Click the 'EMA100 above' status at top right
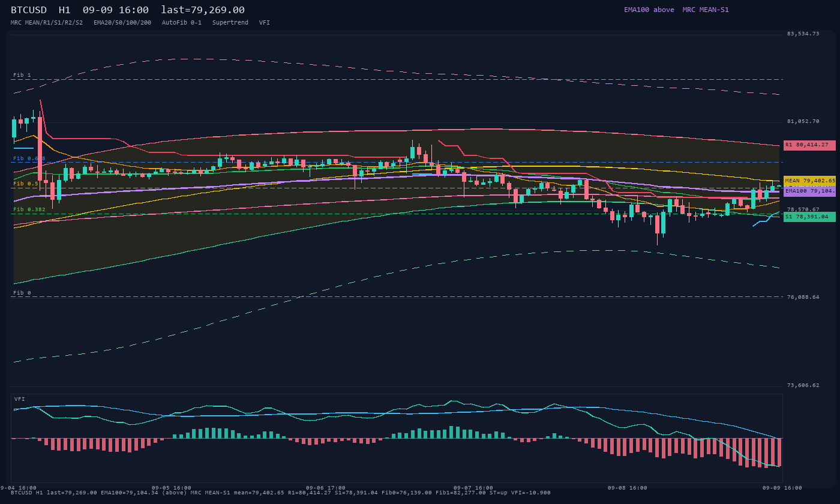Image resolution: width=840 pixels, height=504 pixels. tap(649, 10)
